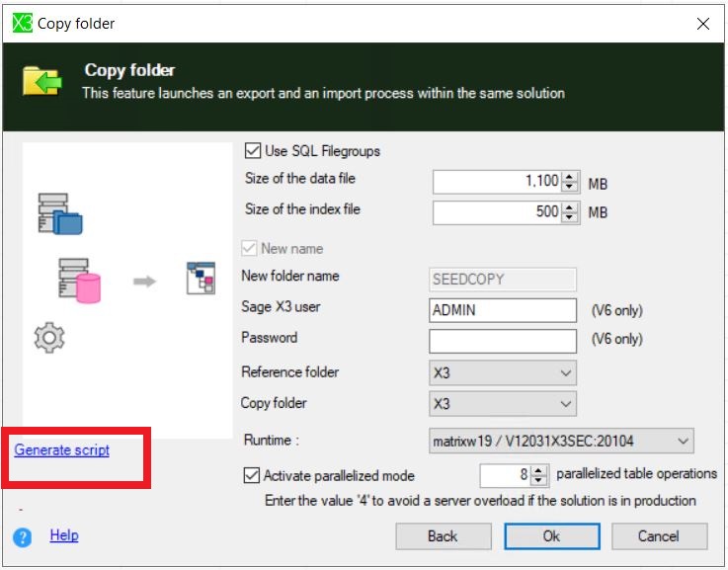Open the Help link
This screenshot has height=570, width=728.
64,534
